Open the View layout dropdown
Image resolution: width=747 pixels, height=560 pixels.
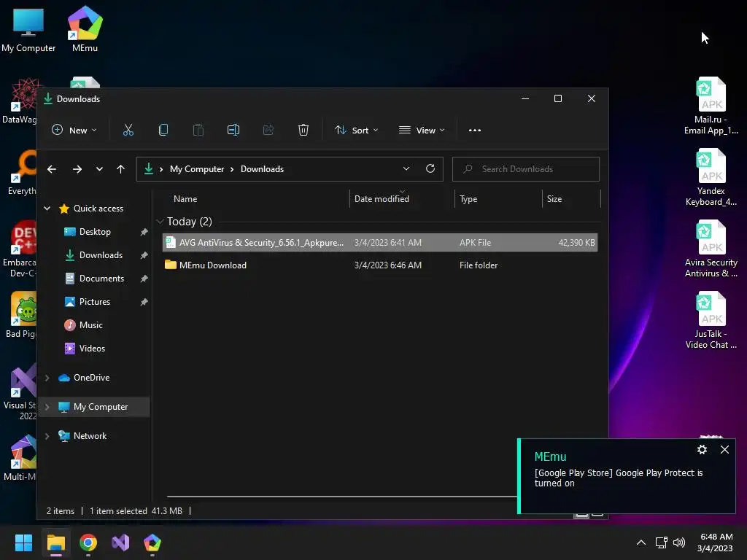point(422,130)
